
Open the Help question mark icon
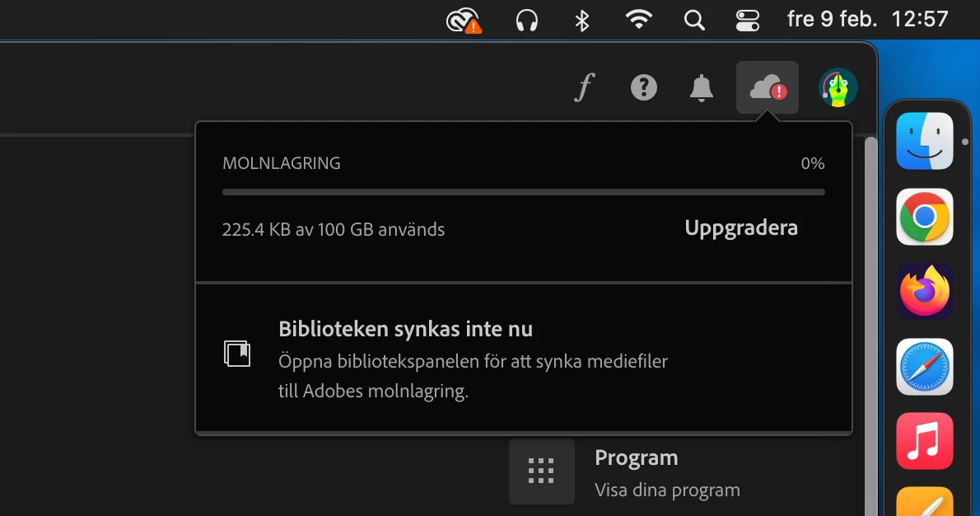tap(644, 87)
